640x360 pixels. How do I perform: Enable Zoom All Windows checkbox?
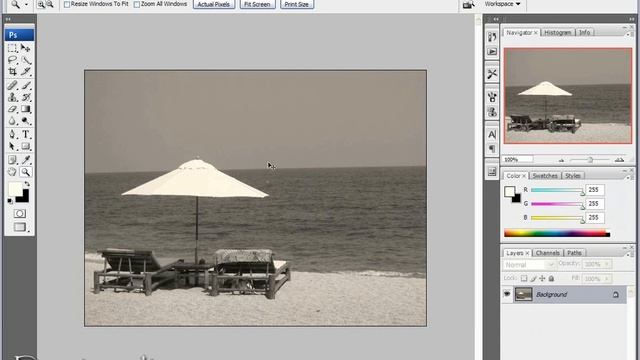click(x=137, y=4)
